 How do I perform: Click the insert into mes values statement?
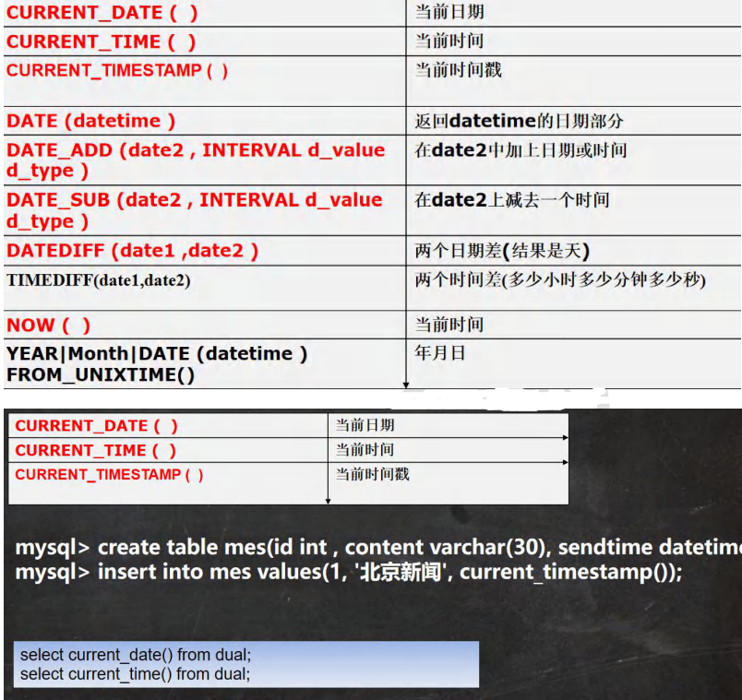coord(349,573)
